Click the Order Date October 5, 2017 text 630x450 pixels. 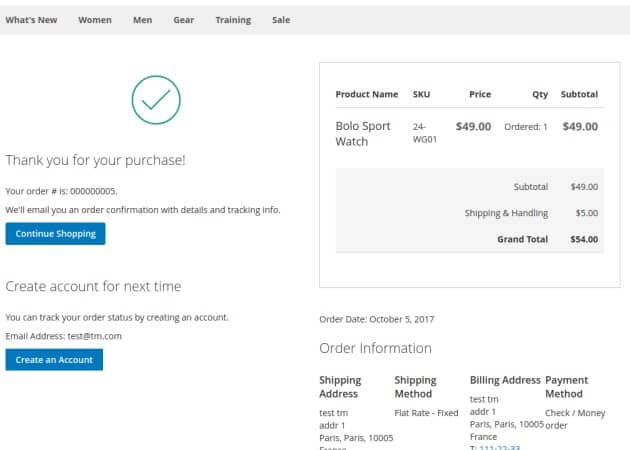click(x=376, y=319)
